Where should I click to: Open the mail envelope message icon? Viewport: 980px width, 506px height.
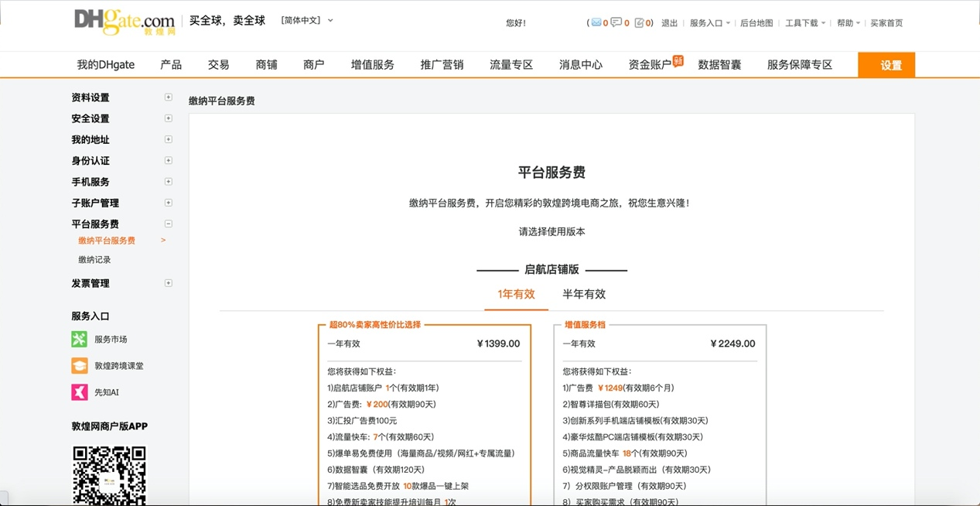click(596, 22)
